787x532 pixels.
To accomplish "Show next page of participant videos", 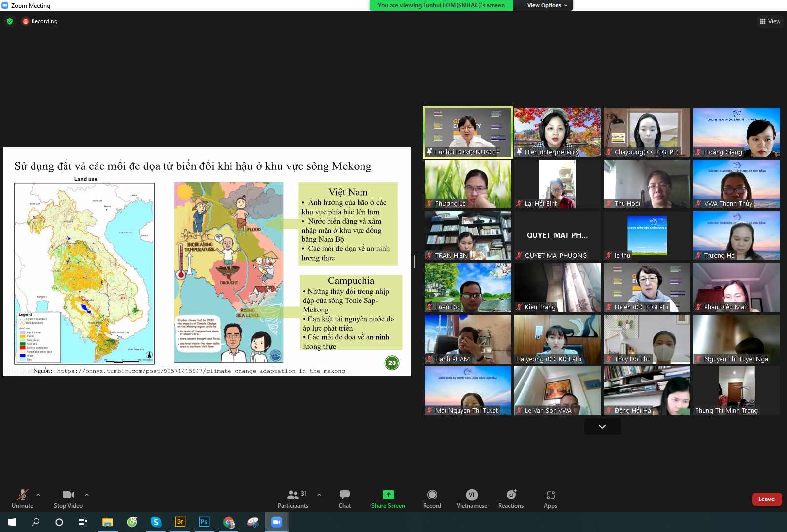I will click(602, 427).
